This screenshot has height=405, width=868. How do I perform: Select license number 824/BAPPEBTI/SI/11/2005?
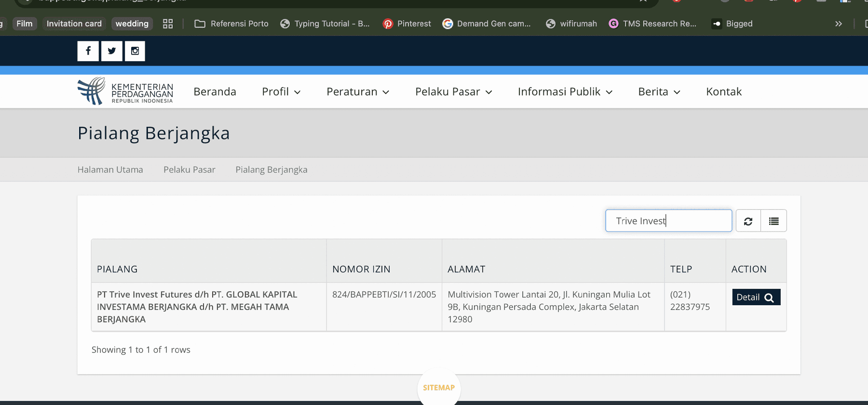click(384, 295)
